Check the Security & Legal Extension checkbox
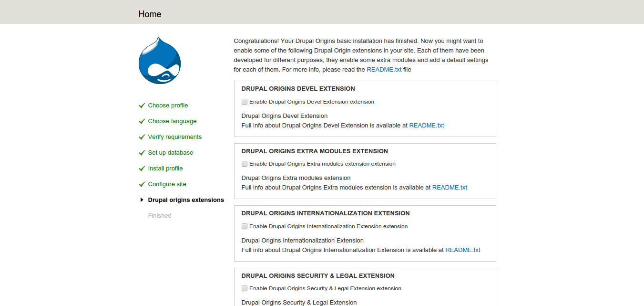The image size is (644, 306). (x=245, y=288)
